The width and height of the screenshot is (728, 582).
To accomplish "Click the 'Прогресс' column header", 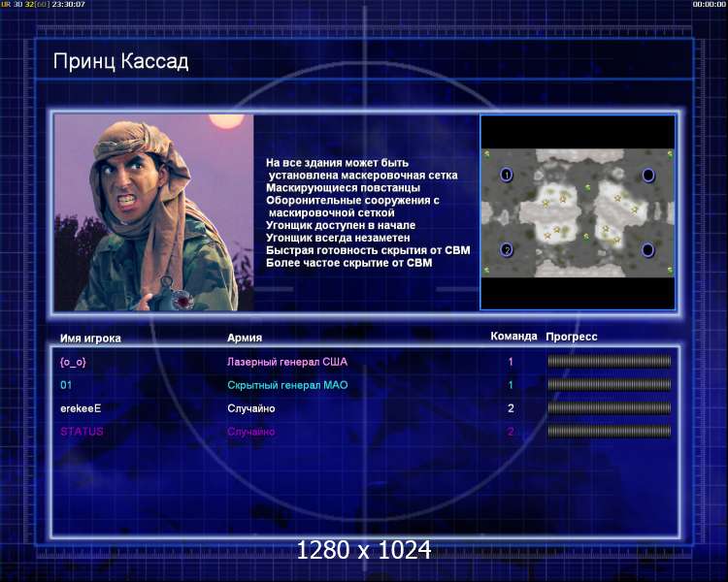I will [x=572, y=337].
